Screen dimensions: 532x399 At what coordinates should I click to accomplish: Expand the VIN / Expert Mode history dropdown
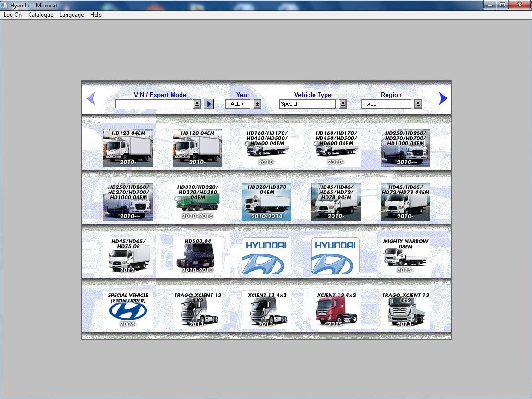(197, 104)
